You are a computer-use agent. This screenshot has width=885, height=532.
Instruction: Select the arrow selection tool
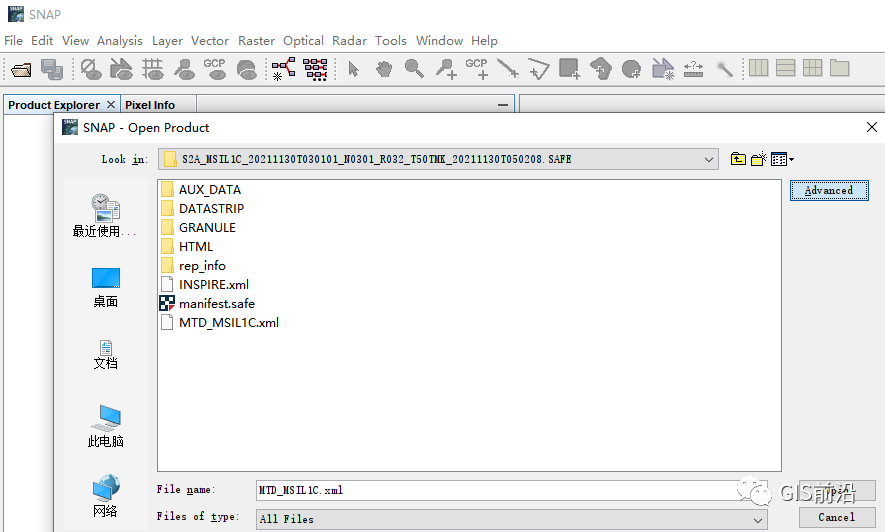(x=353, y=69)
